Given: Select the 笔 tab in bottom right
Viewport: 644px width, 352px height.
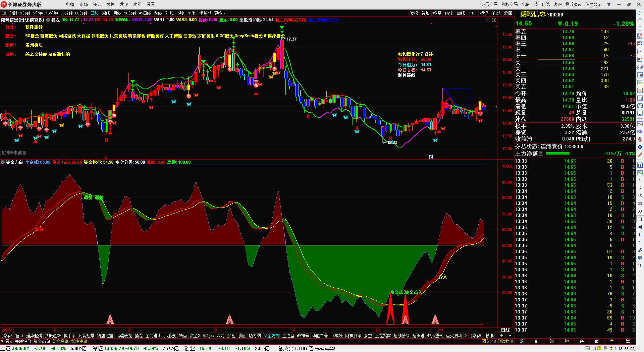Looking at the screenshot, I should [522, 341].
